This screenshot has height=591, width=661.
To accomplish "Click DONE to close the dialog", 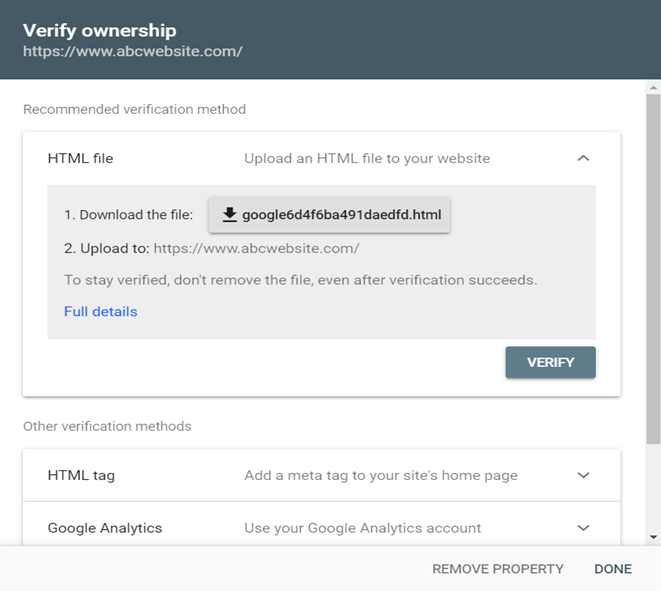I will (613, 569).
